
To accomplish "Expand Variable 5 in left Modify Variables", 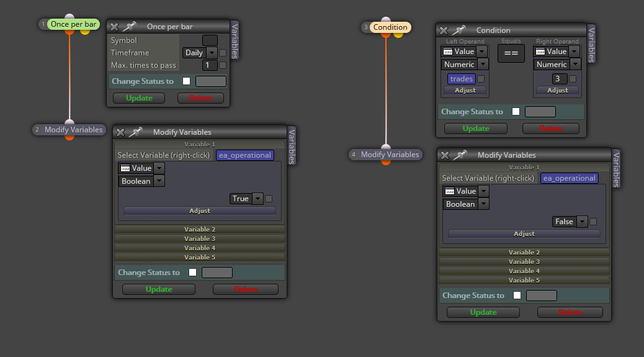I will click(200, 258).
